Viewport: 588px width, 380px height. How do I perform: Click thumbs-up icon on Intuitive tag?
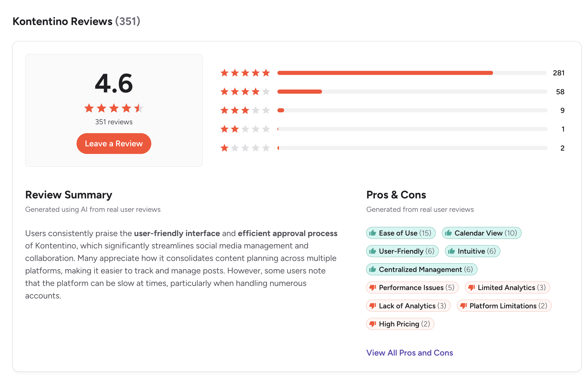452,251
